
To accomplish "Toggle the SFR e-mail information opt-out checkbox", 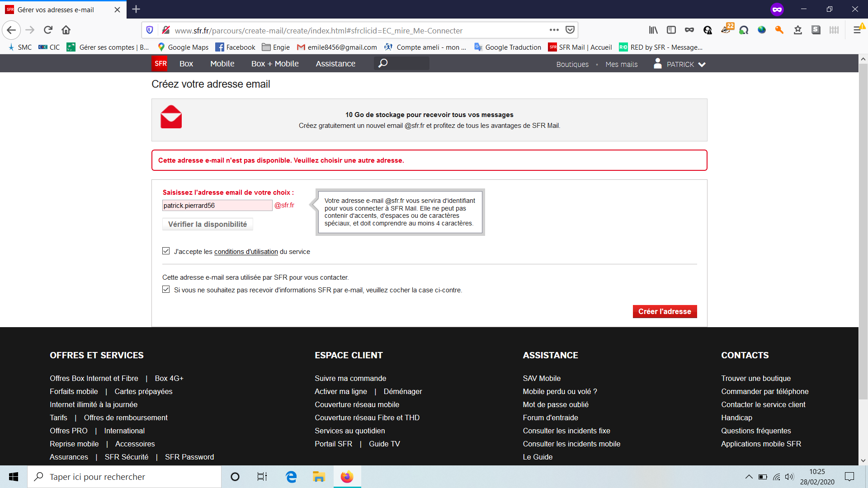I will point(166,290).
